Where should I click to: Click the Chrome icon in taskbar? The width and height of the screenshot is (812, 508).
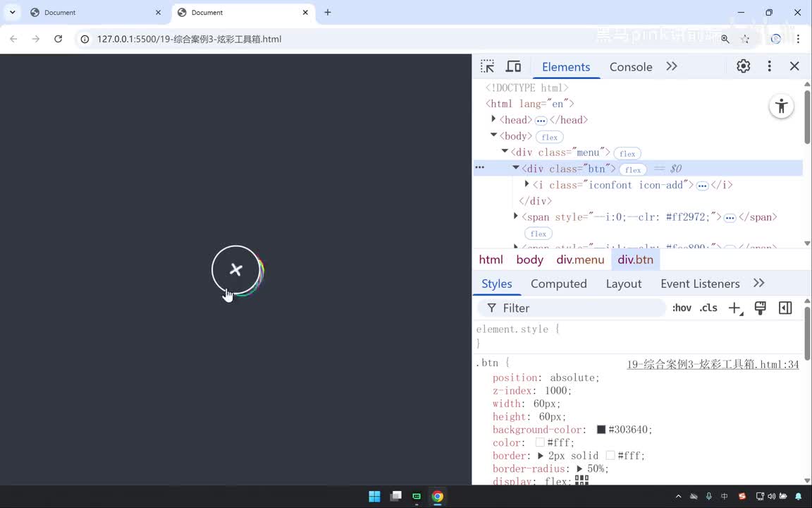tap(438, 496)
